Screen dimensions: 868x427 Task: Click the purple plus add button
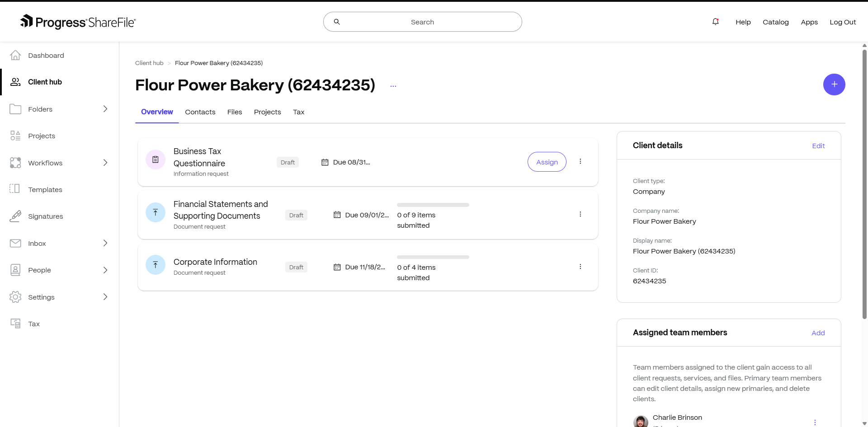[834, 84]
